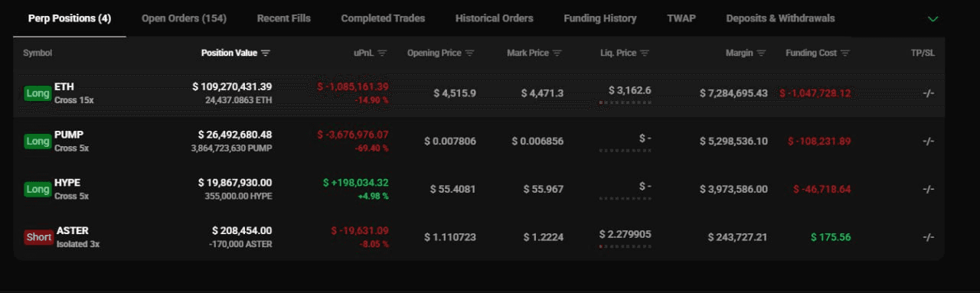Set TP/SL for the ETH position
Screen dimensions: 980x293
929,93
